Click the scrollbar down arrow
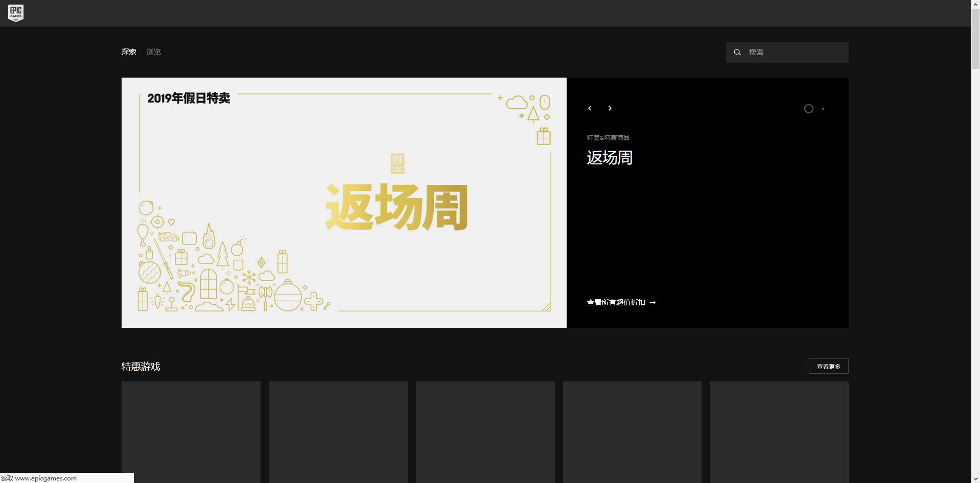 [975, 479]
